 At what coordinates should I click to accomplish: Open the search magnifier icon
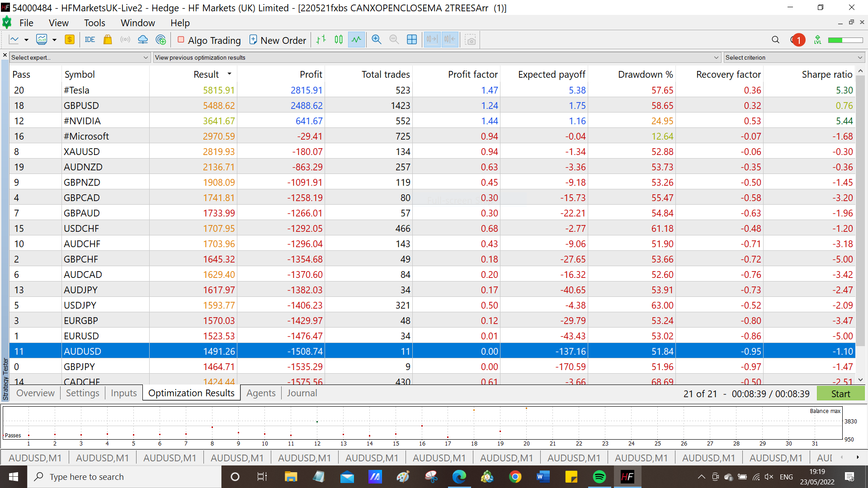(x=776, y=40)
